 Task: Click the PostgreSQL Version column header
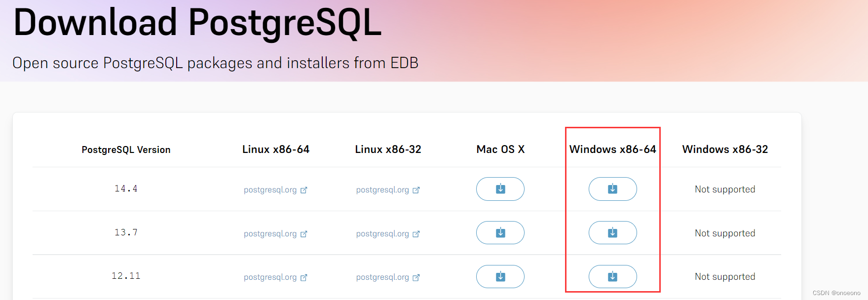tap(126, 150)
